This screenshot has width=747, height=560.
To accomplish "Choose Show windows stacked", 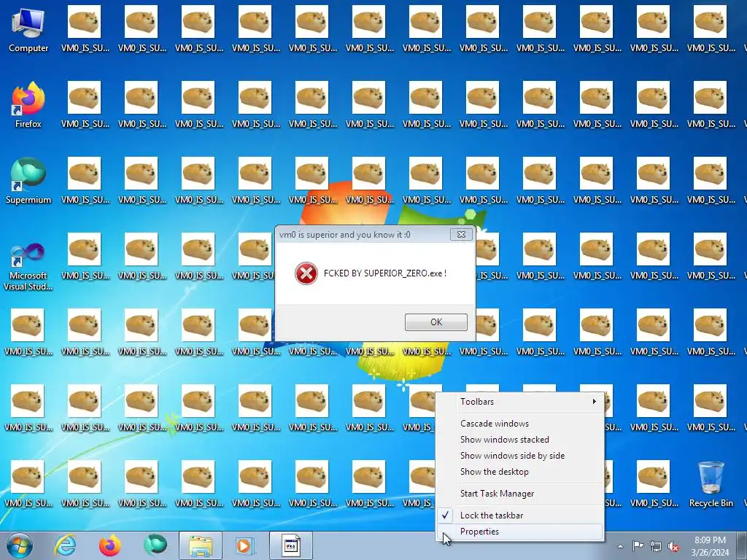I will coord(520,440).
